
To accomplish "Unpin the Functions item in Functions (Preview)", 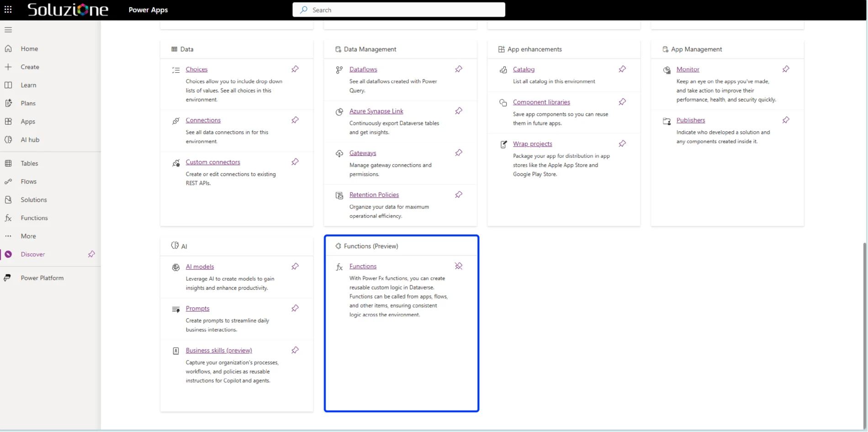I will (x=459, y=266).
